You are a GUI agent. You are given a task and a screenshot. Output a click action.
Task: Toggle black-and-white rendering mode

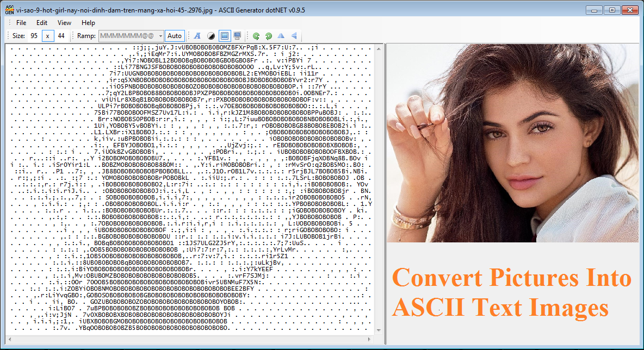point(211,36)
